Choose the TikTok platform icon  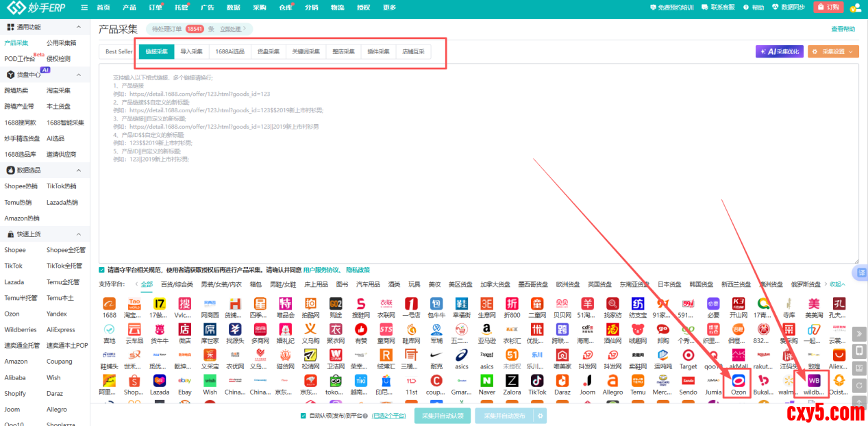[x=537, y=381]
